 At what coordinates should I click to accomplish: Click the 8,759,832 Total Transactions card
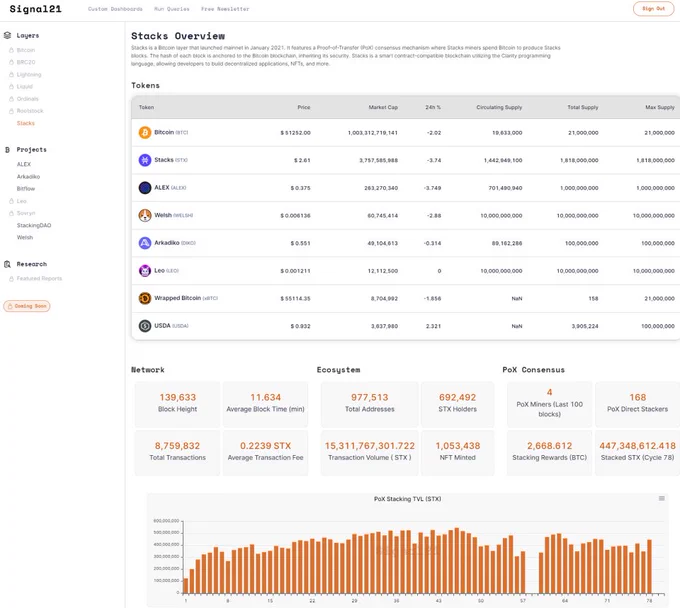(x=177, y=452)
